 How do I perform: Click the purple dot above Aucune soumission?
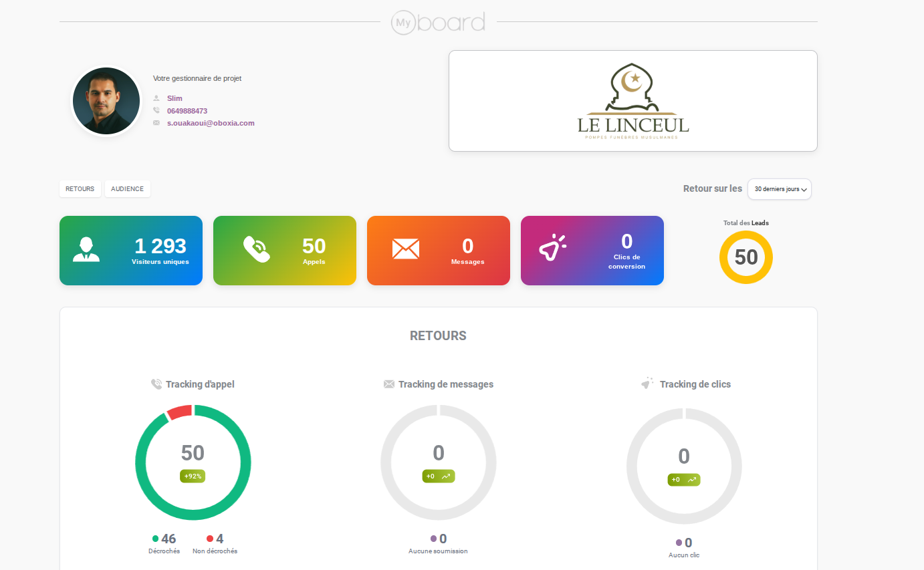point(433,539)
